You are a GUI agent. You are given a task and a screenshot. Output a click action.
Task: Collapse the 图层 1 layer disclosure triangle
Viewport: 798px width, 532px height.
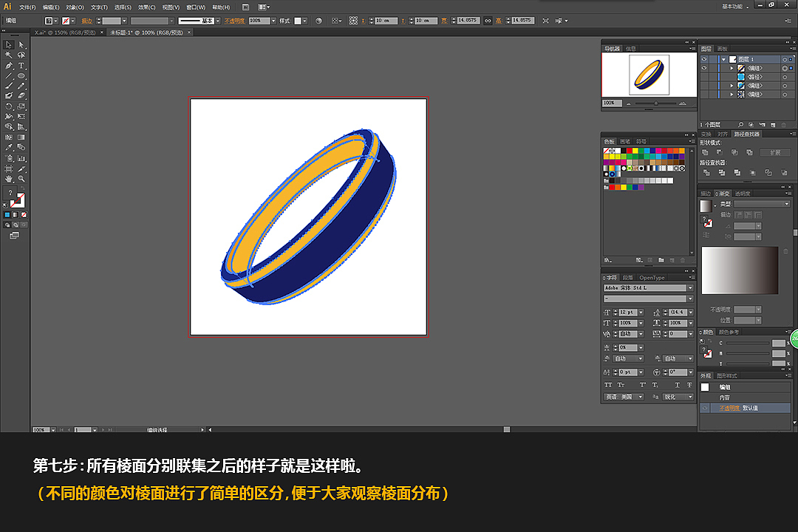point(725,58)
